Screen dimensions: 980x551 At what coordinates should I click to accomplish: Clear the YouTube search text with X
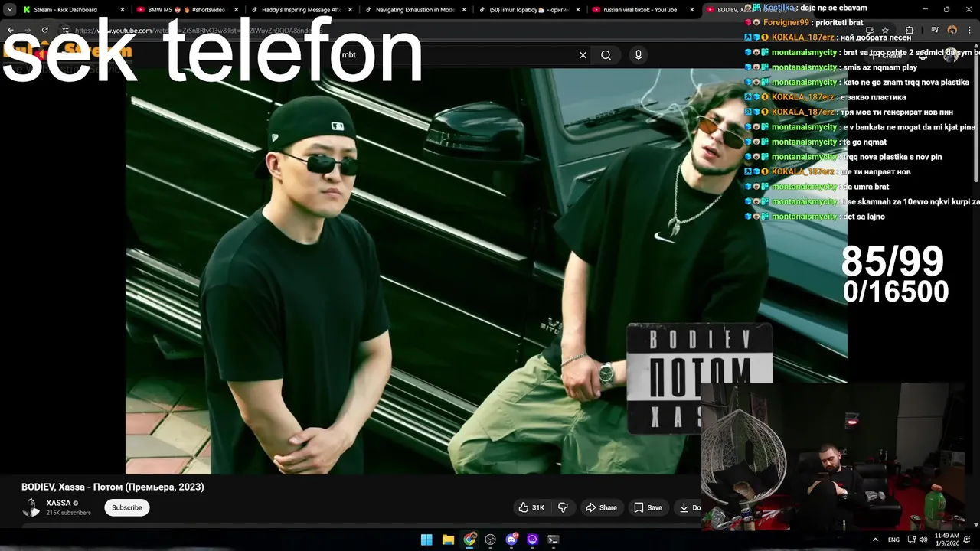point(583,55)
